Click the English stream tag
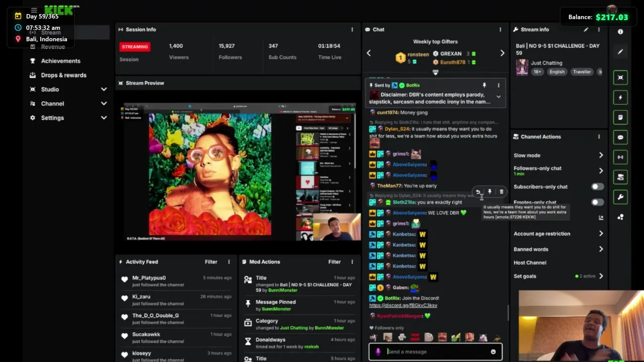Viewport: 644px width, 362px height. 556,72
